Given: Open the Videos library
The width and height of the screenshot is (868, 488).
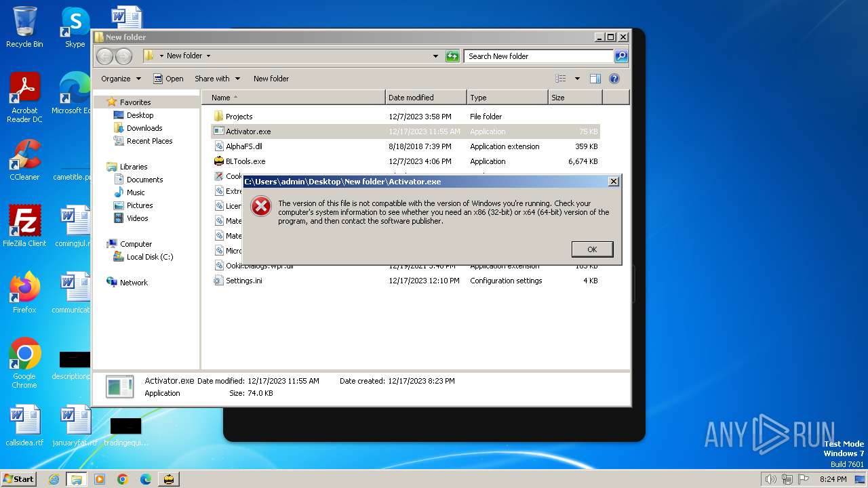Looking at the screenshot, I should click(x=137, y=218).
